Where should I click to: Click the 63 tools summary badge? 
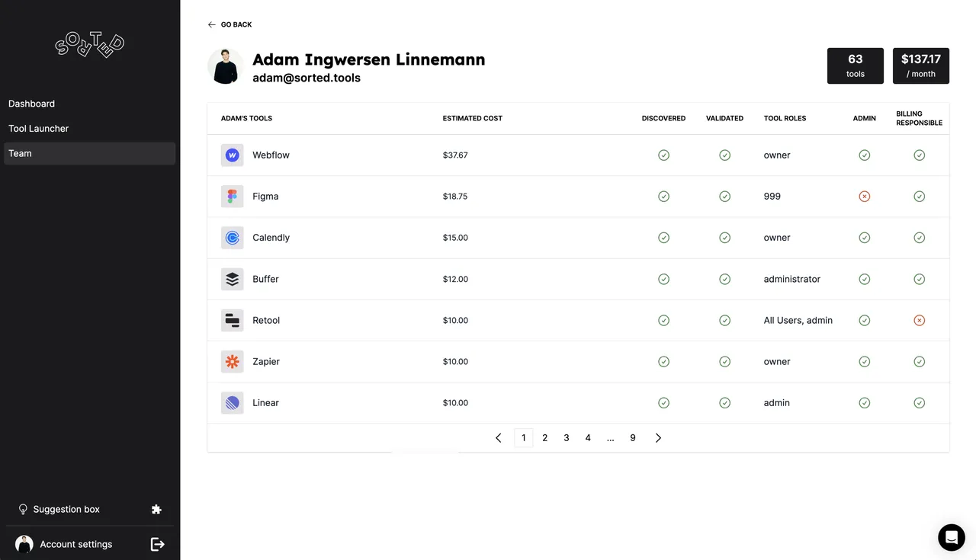click(x=856, y=66)
